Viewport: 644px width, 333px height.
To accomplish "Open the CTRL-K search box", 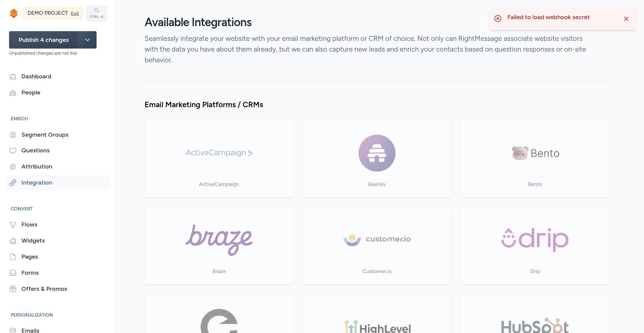I will (96, 13).
